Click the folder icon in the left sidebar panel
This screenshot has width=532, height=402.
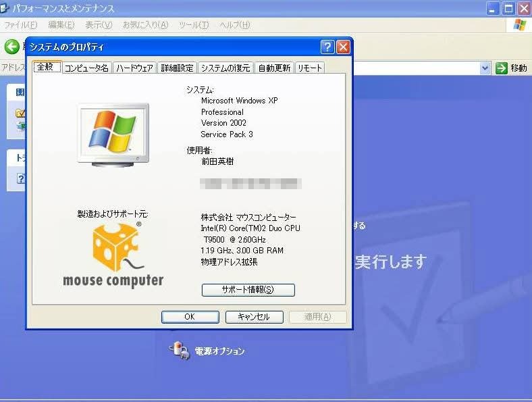pos(21,113)
